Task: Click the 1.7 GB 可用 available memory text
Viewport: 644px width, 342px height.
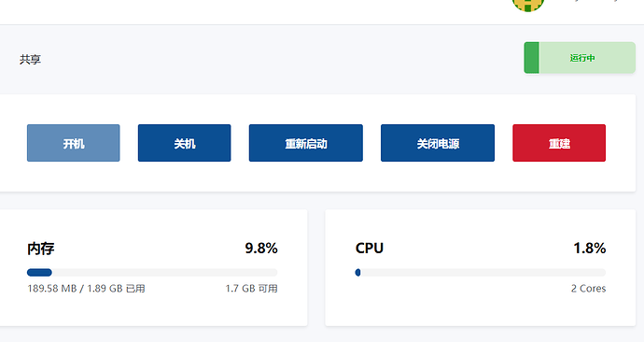Action: tap(251, 289)
